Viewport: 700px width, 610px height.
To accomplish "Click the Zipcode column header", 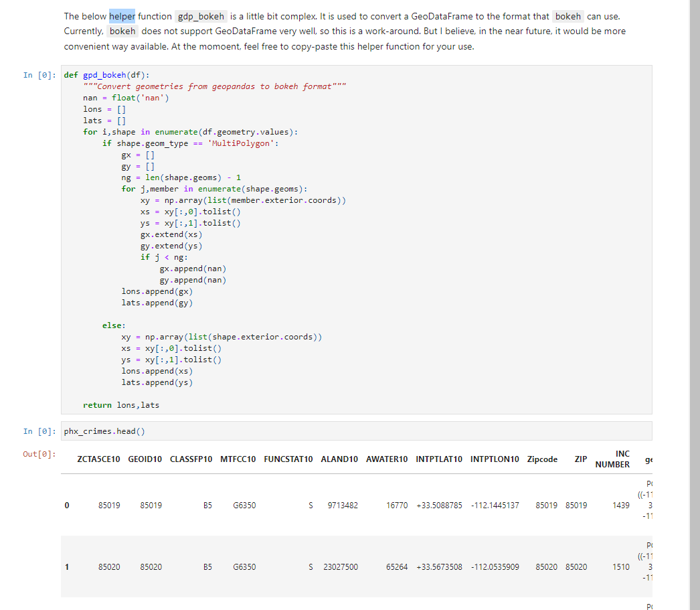I will point(542,459).
